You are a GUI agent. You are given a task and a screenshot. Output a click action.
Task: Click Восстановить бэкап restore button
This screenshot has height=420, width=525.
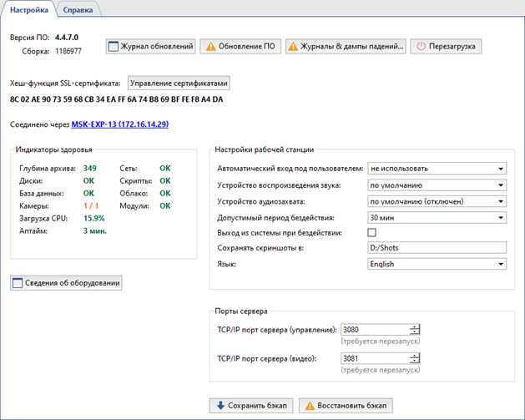click(346, 406)
